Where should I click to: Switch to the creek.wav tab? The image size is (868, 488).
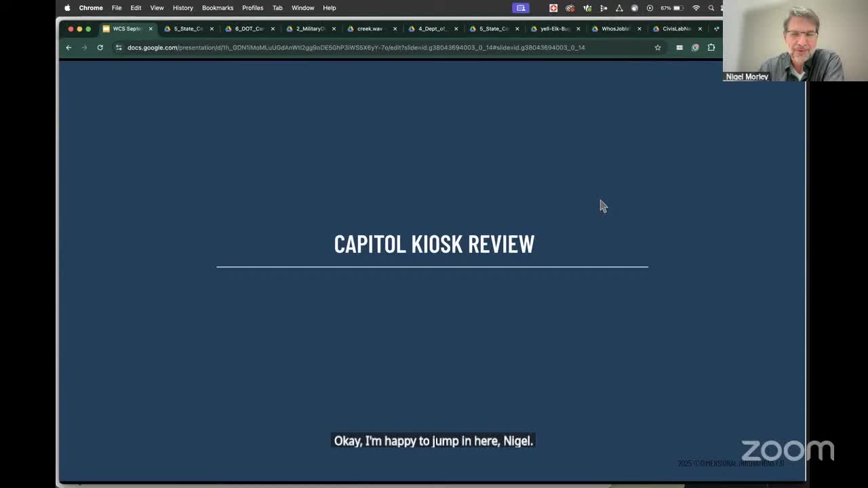(x=370, y=28)
